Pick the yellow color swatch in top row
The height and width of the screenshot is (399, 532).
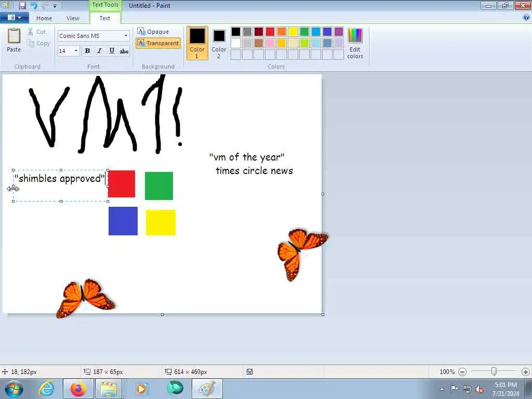pyautogui.click(x=293, y=32)
